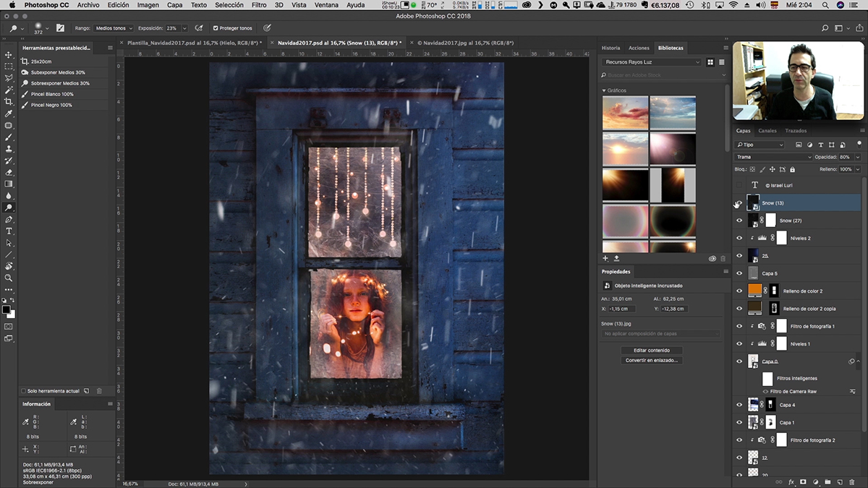The width and height of the screenshot is (868, 488).
Task: Hide the Capa 5 layer
Action: point(739,273)
